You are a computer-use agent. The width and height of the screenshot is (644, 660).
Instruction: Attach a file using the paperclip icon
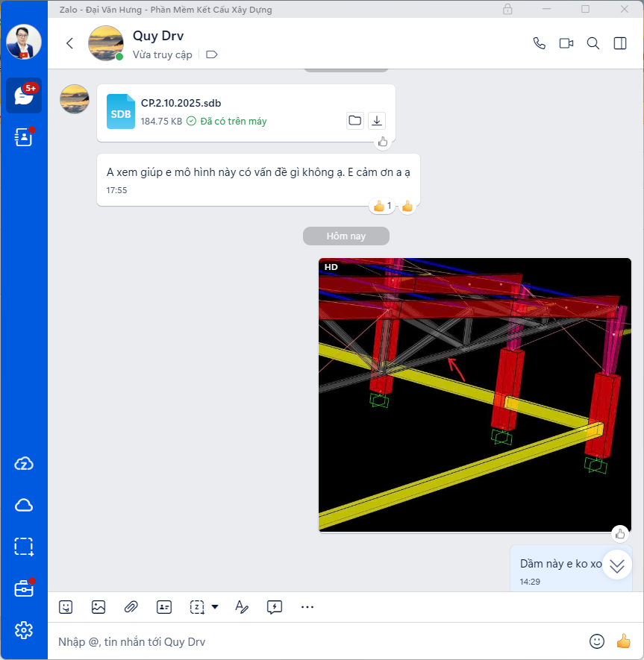[x=131, y=607]
